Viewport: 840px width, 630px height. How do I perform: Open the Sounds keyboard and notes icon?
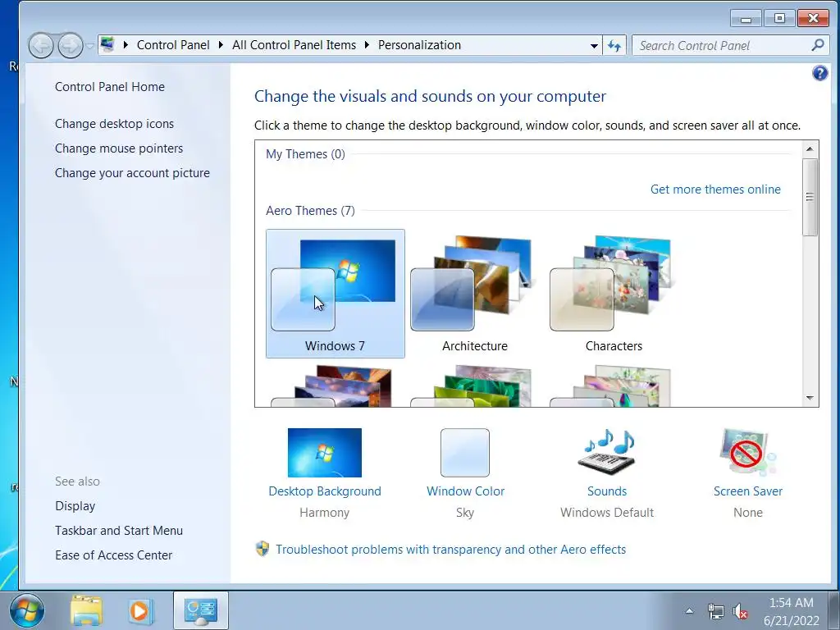(607, 452)
